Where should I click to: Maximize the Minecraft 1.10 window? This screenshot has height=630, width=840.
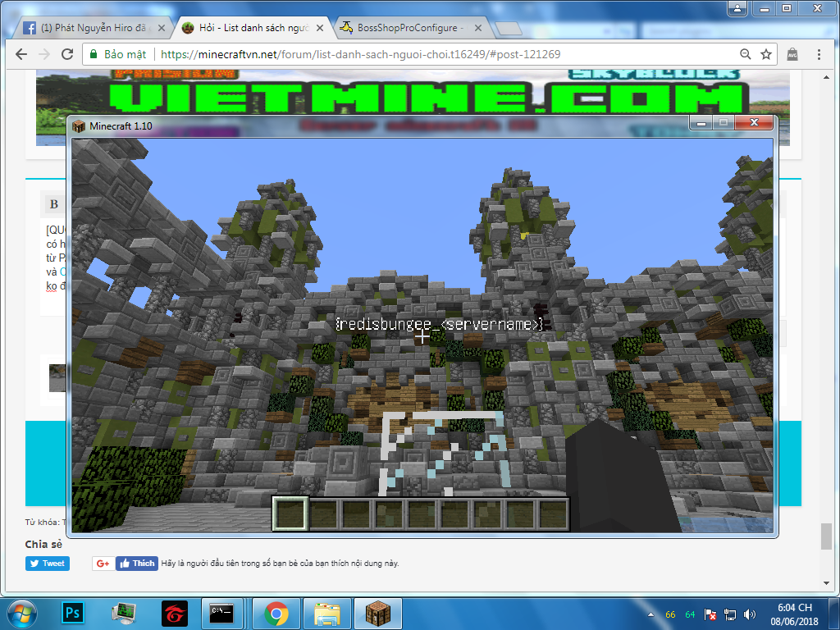coord(724,123)
